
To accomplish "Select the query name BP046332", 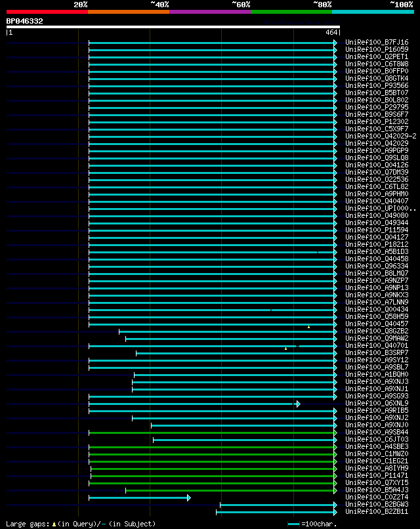I will pyautogui.click(x=25, y=21).
